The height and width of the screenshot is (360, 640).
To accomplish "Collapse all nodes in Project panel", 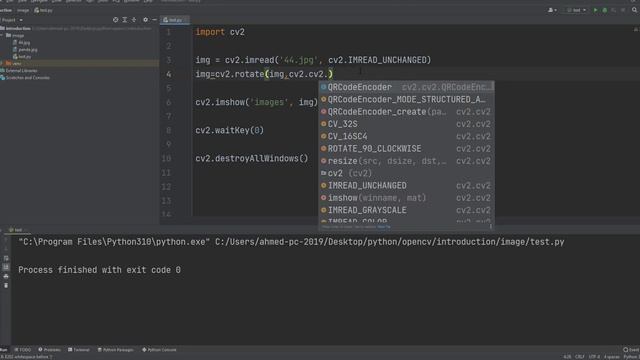I will coord(134,20).
